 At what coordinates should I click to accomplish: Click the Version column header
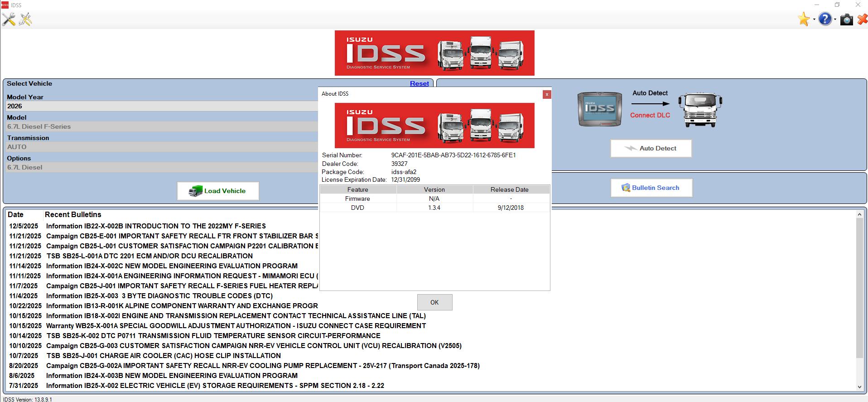click(x=434, y=189)
